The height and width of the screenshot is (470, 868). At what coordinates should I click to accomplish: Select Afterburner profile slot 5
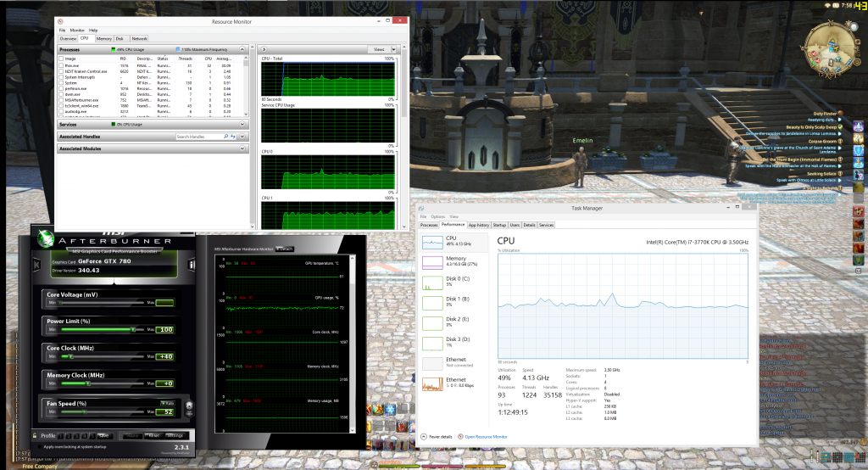pyautogui.click(x=92, y=435)
